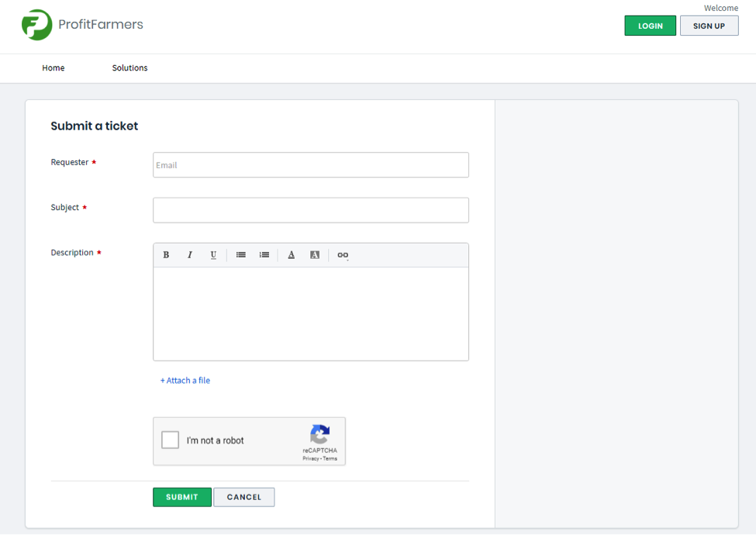Open the font color tool
756x535 pixels.
(291, 255)
